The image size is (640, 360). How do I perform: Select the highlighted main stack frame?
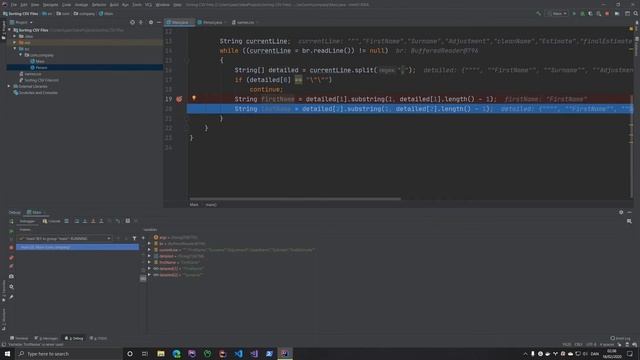[77, 247]
